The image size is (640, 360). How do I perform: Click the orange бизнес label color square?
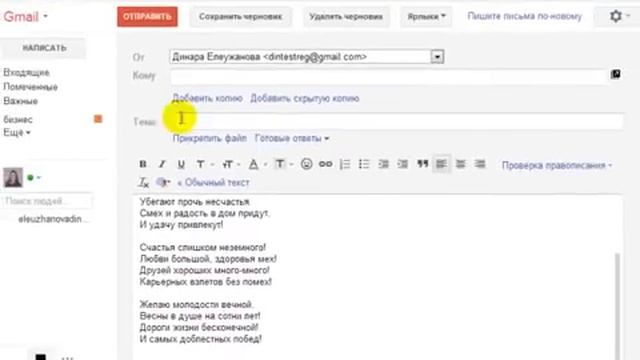(x=98, y=119)
